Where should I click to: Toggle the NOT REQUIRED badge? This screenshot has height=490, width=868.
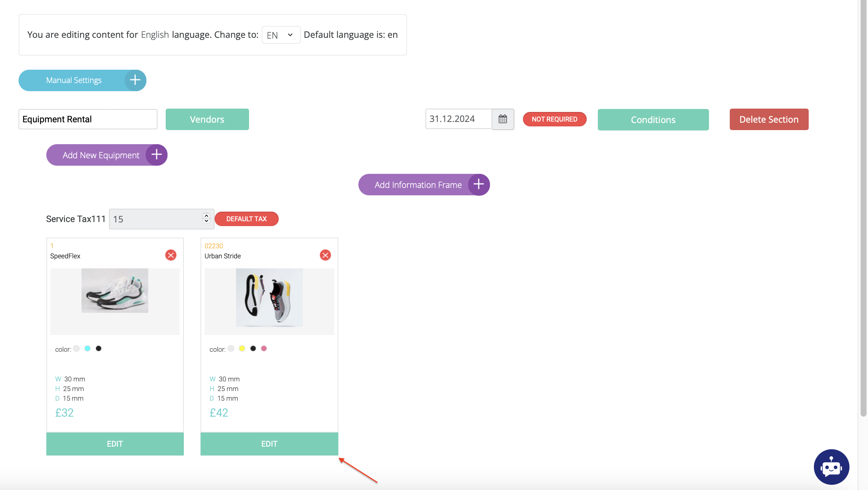point(554,119)
